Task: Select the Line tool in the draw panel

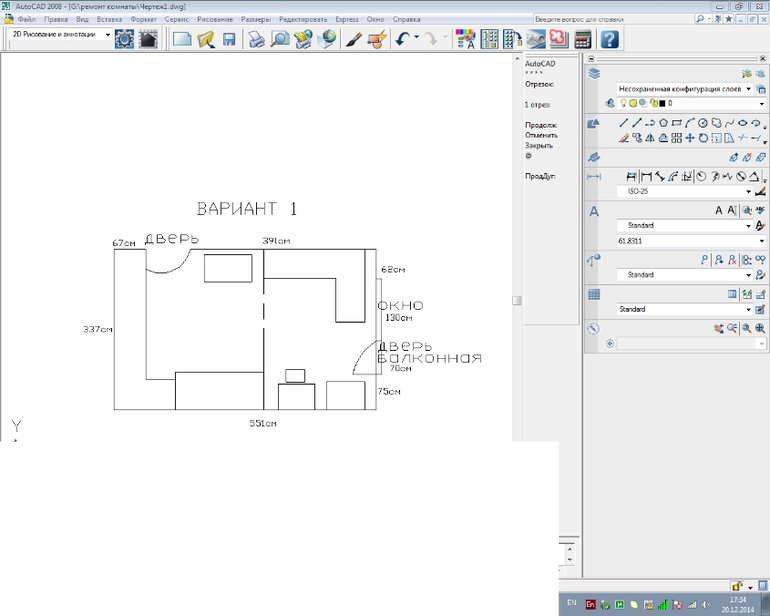Action: point(624,123)
